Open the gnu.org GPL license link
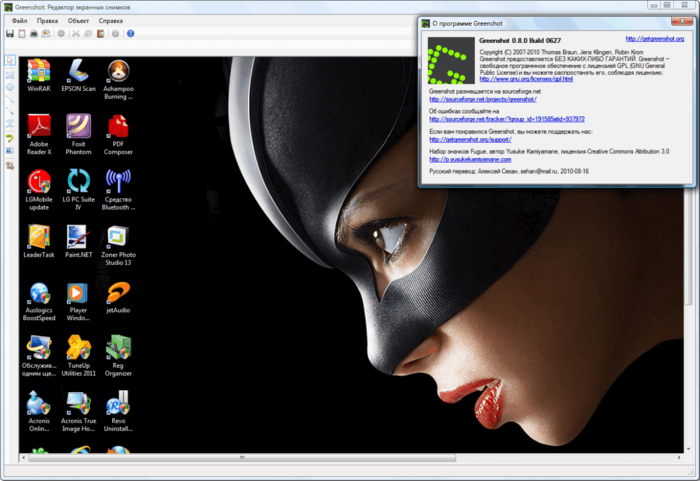This screenshot has width=700, height=481. 526,79
